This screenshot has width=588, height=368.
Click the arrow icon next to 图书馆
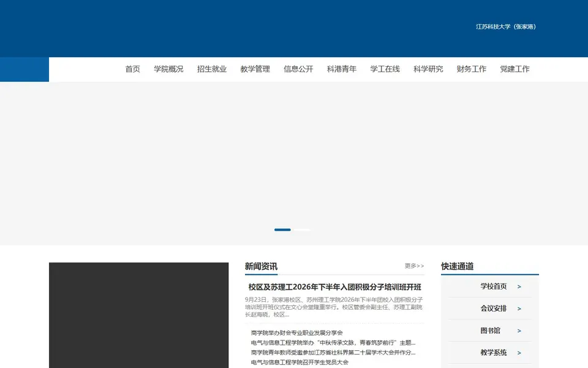519,331
